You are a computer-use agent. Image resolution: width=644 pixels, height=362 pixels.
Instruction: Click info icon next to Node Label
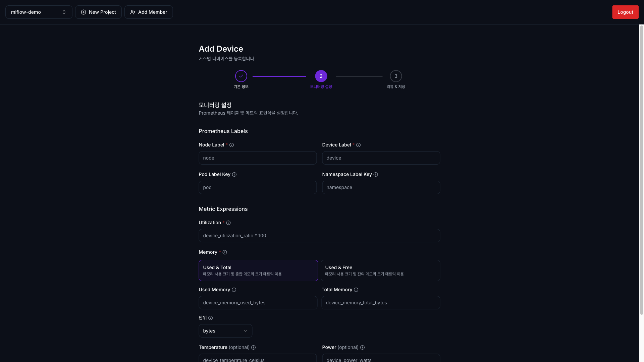231,145
